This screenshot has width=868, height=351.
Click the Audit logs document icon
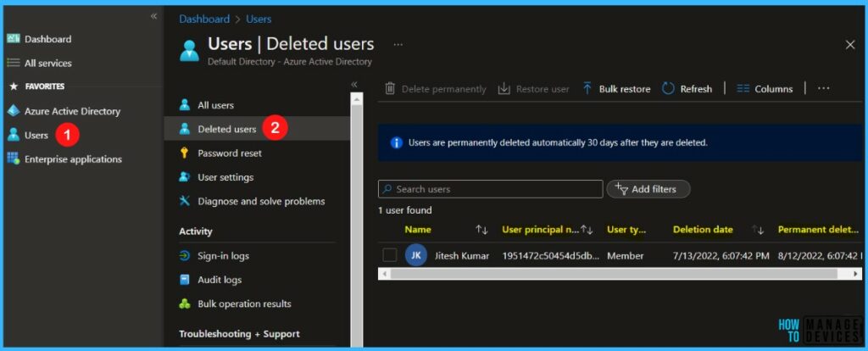(185, 280)
